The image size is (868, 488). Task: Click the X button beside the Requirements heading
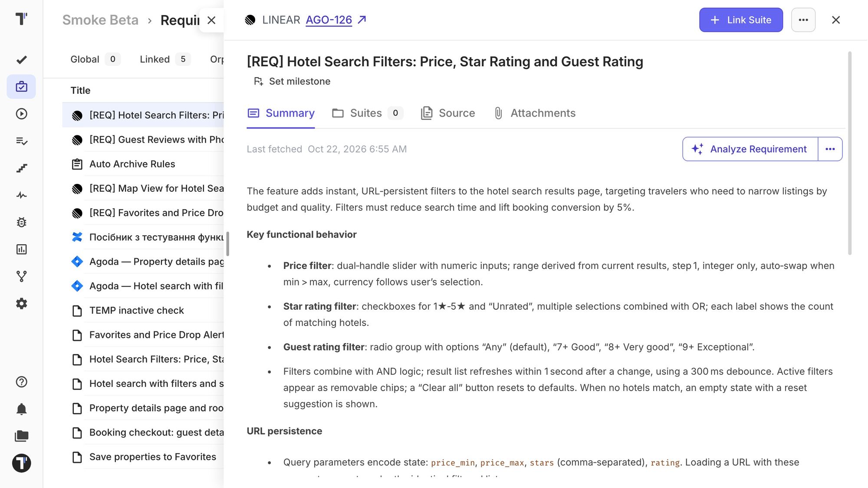(211, 20)
